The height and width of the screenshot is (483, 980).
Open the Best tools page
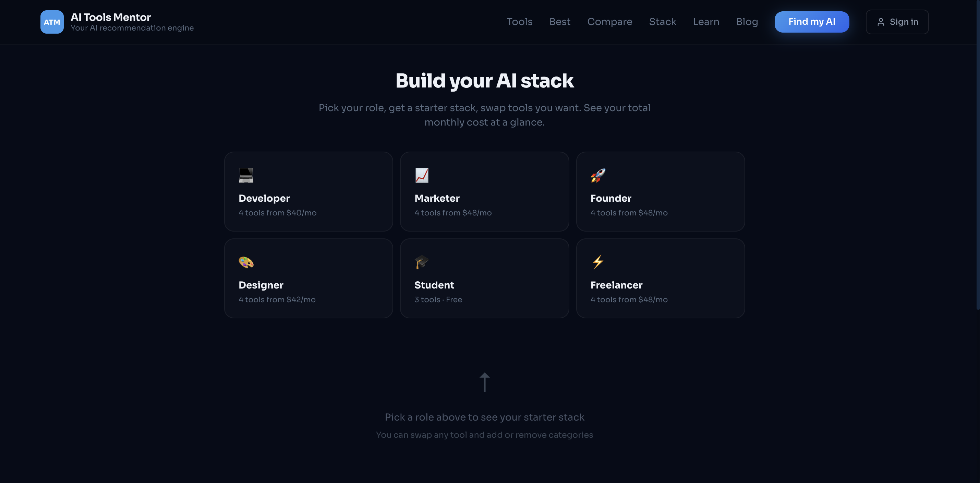click(x=560, y=22)
